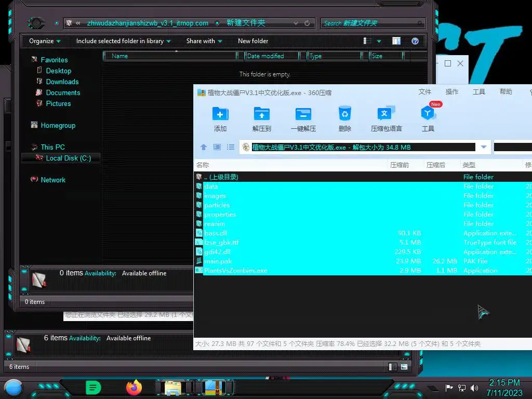Click 新建文件夹 in address path
The width and height of the screenshot is (532, 399).
(x=246, y=23)
